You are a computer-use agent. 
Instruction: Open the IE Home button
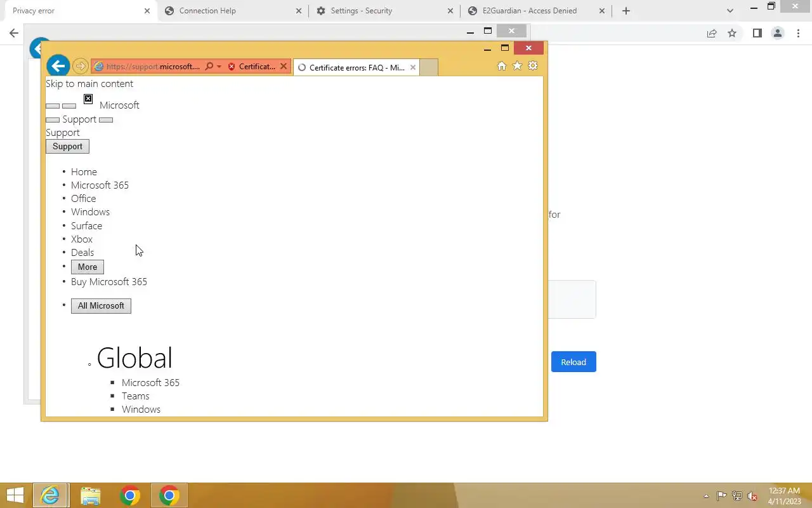point(502,66)
